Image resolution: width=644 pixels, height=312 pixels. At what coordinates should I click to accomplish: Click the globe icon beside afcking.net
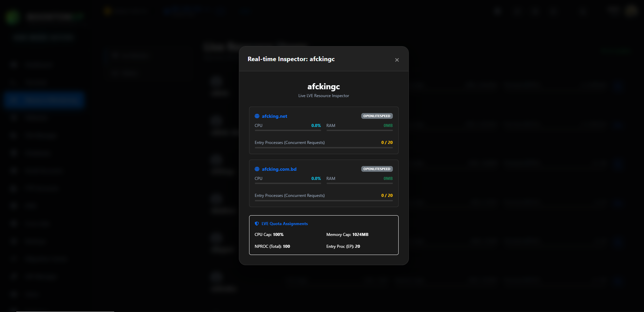tap(257, 116)
